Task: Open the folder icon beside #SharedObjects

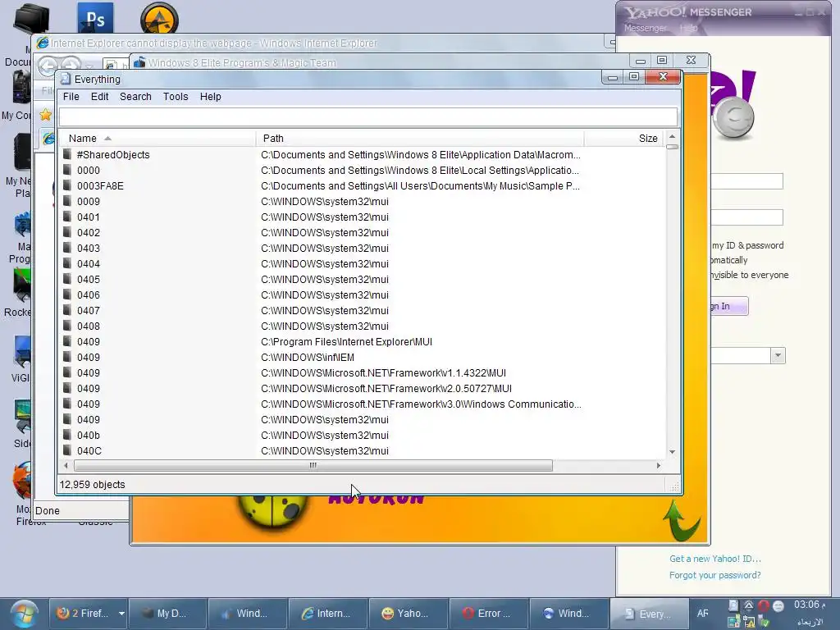Action: (x=67, y=155)
